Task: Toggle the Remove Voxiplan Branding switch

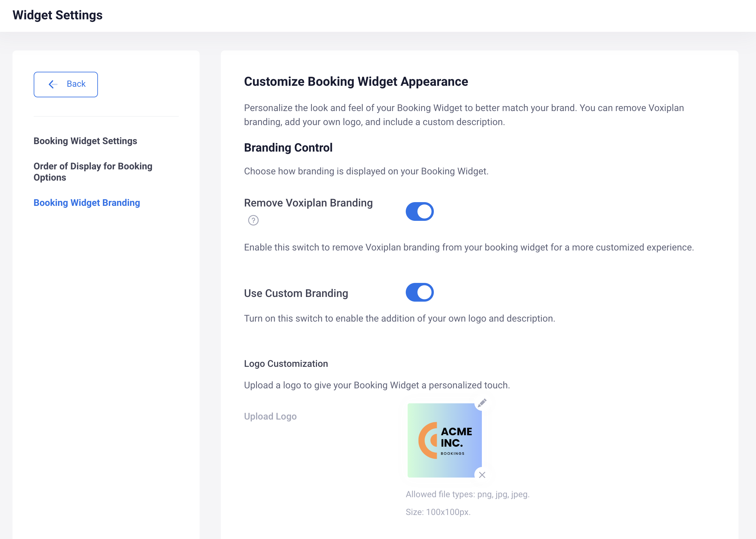Action: tap(419, 211)
